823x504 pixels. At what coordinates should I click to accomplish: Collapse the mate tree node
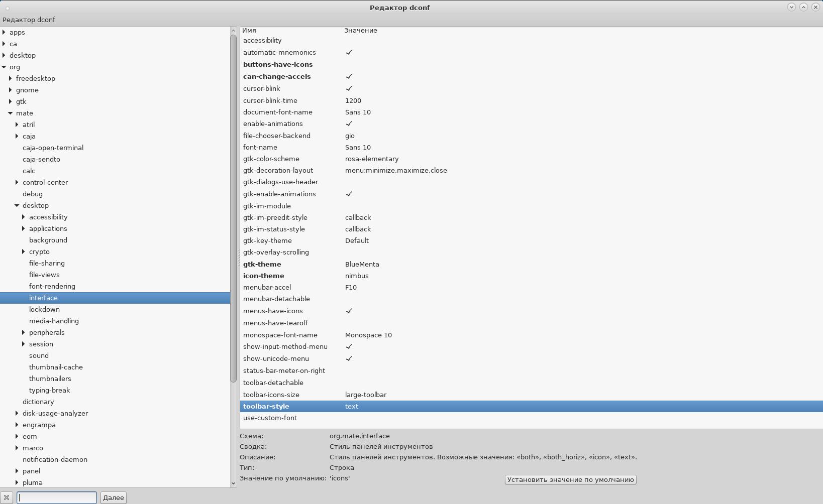click(x=11, y=113)
